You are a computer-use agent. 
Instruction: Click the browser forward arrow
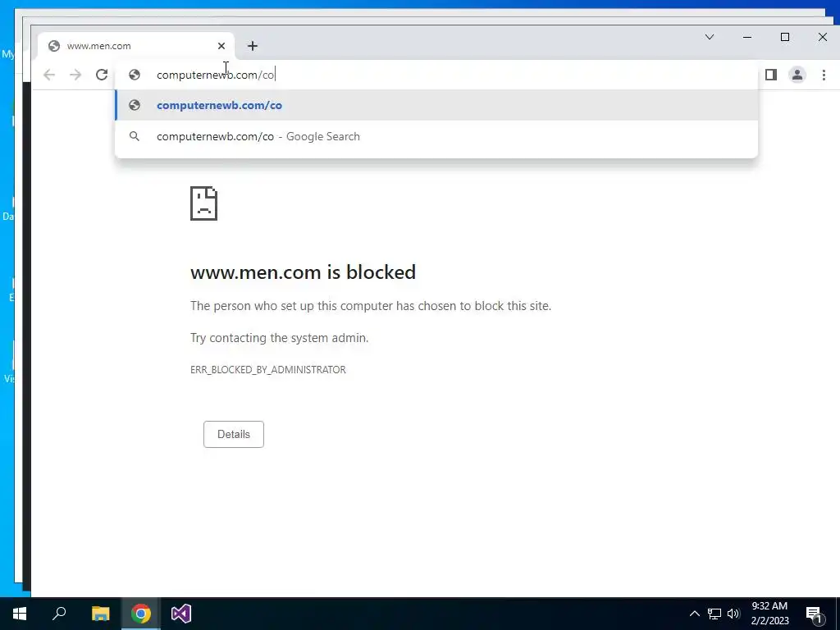(x=75, y=75)
